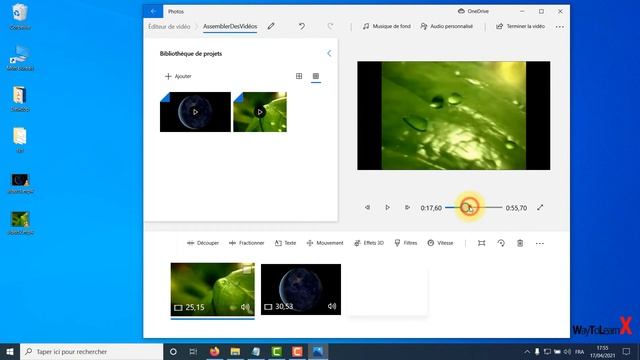Toggle audio on the 25,15 clip
The width and height of the screenshot is (640, 360).
[x=245, y=307]
